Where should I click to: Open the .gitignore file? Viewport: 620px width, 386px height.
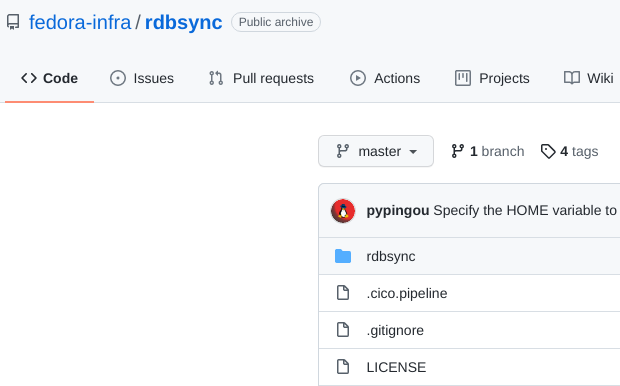pos(395,330)
